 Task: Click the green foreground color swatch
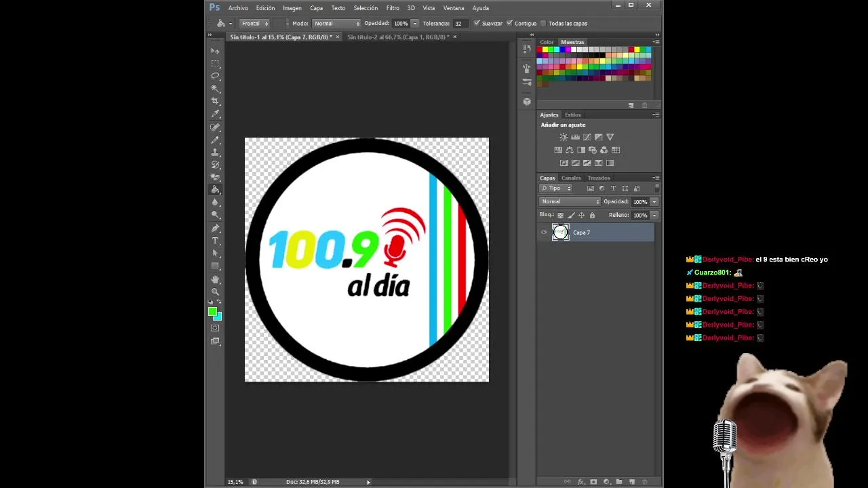pyautogui.click(x=212, y=312)
